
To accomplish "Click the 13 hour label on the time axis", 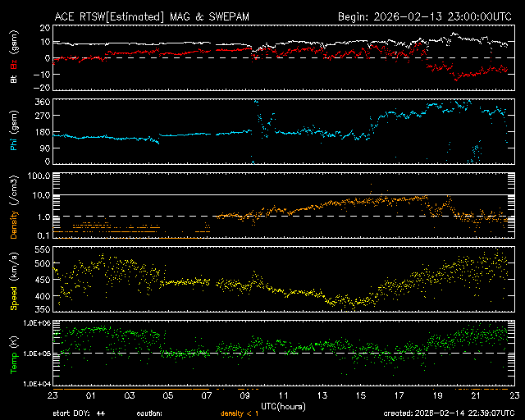I will click(322, 395).
